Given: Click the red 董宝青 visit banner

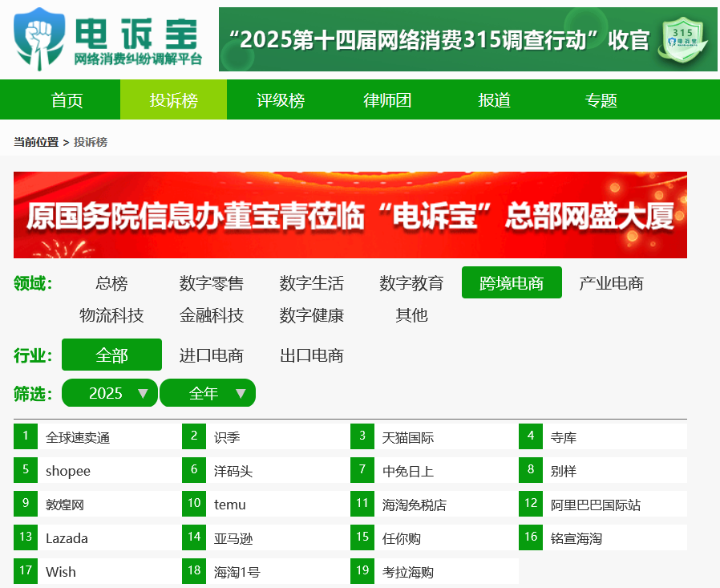Looking at the screenshot, I should [x=350, y=214].
